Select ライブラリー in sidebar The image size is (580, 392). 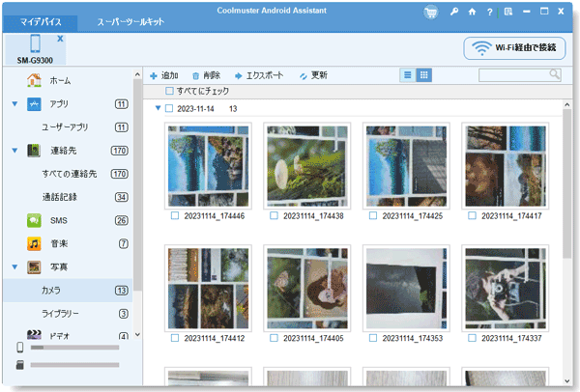68,314
